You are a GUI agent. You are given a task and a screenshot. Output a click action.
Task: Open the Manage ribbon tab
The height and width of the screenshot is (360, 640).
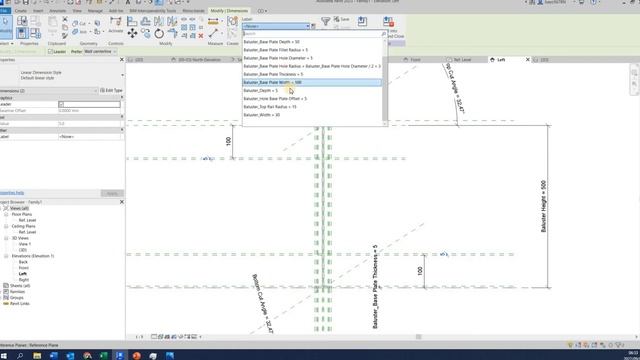pos(95,11)
